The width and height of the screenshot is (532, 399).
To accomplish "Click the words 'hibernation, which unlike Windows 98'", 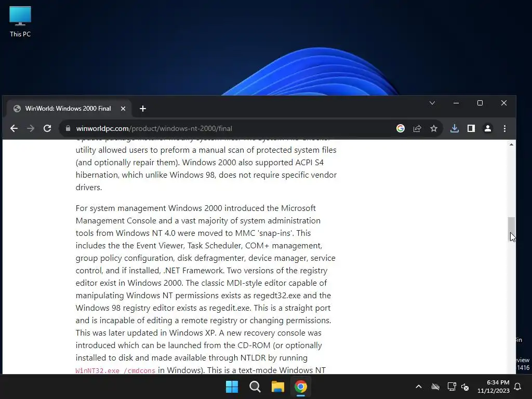I will pos(146,175).
